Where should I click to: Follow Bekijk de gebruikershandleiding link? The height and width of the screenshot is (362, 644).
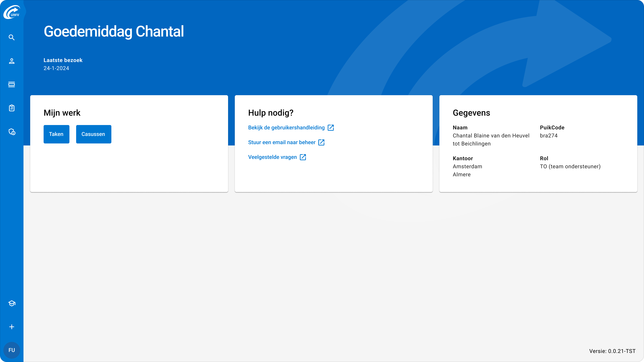coord(286,128)
